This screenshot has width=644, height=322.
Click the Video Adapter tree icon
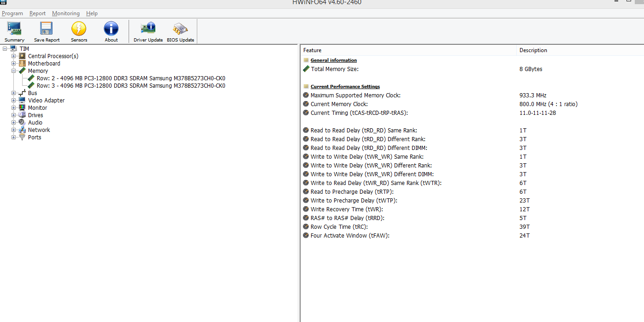[22, 100]
